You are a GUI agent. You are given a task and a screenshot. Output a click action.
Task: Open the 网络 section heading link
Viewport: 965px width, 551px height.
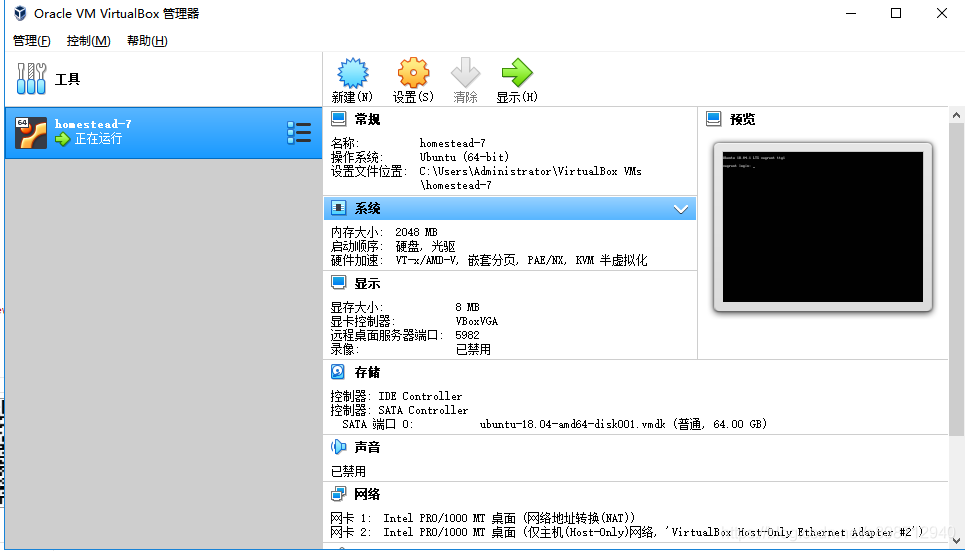[x=367, y=494]
